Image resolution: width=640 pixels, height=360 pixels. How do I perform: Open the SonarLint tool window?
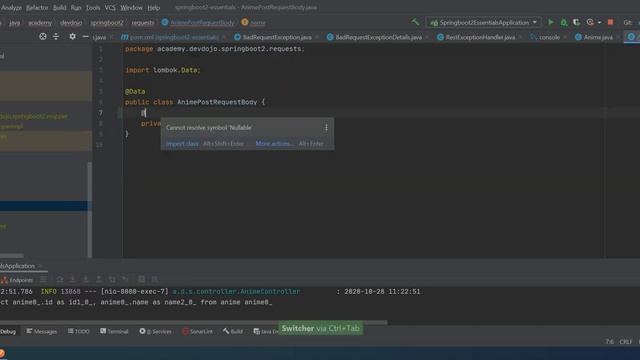(x=198, y=331)
